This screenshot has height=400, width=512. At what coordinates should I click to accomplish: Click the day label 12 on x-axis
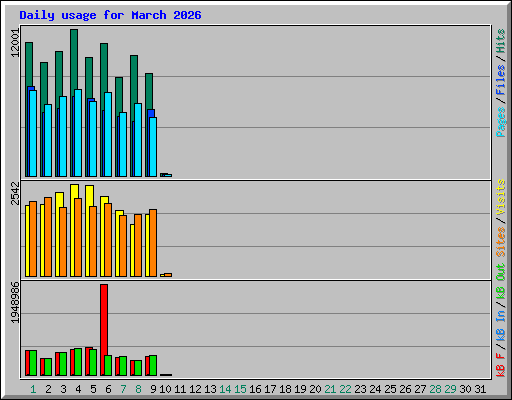pyautogui.click(x=195, y=389)
